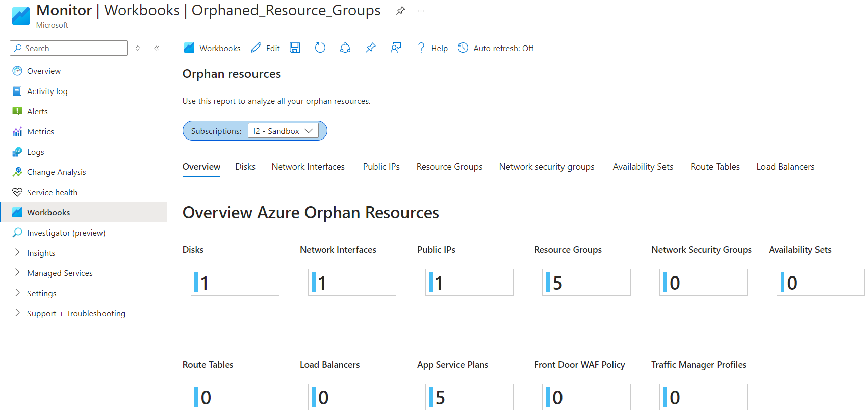Refresh the workbook with the circular arrow
Image resolution: width=868 pixels, height=415 pixels.
point(320,48)
